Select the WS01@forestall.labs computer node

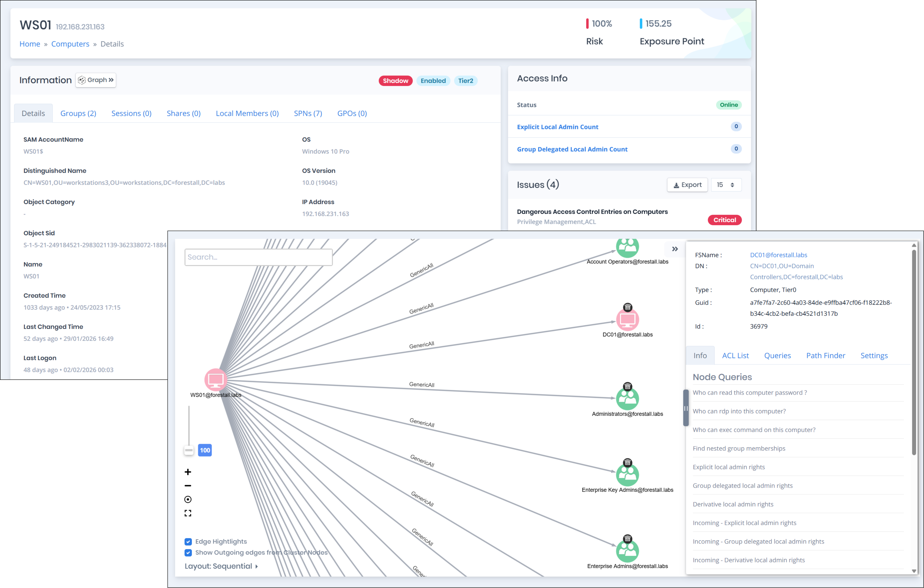[x=216, y=380]
